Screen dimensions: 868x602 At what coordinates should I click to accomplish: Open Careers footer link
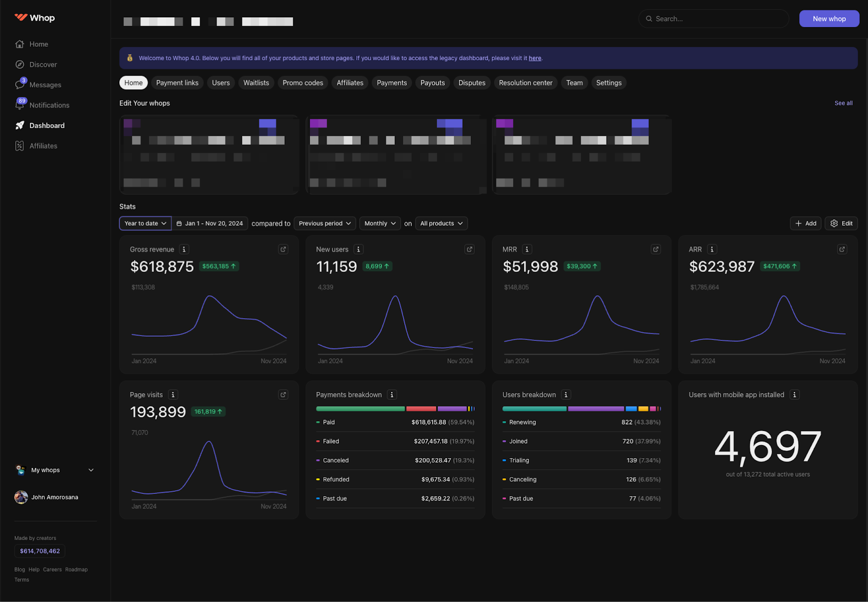(x=53, y=569)
